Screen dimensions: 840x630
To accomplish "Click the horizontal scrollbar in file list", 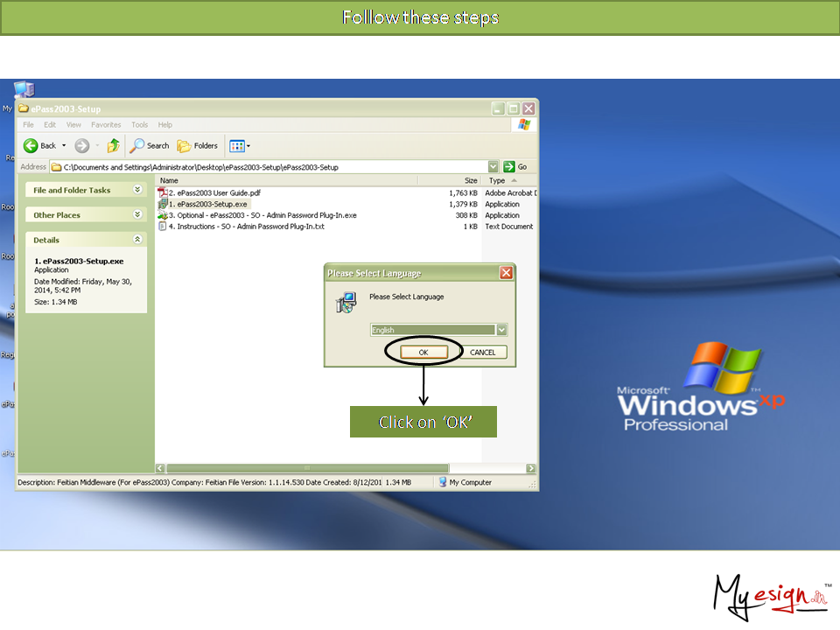I will coord(306,468).
